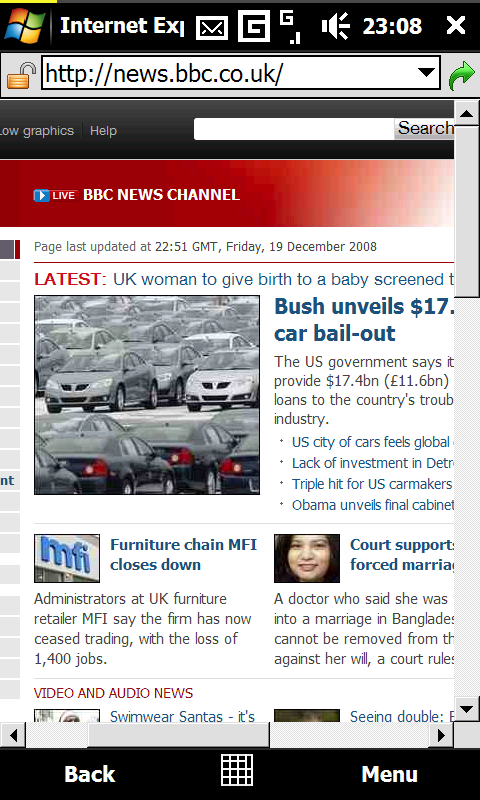Tap the envelope message notification icon
The width and height of the screenshot is (480, 800).
[x=212, y=28]
